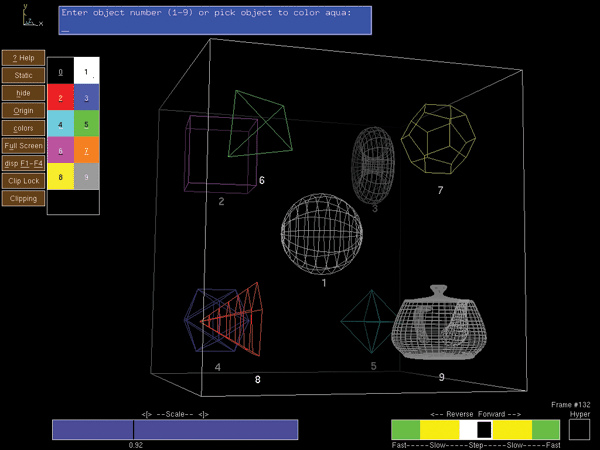Viewport: 600px width, 450px height.
Task: Choose the orange color swatch 7
Action: coord(86,151)
